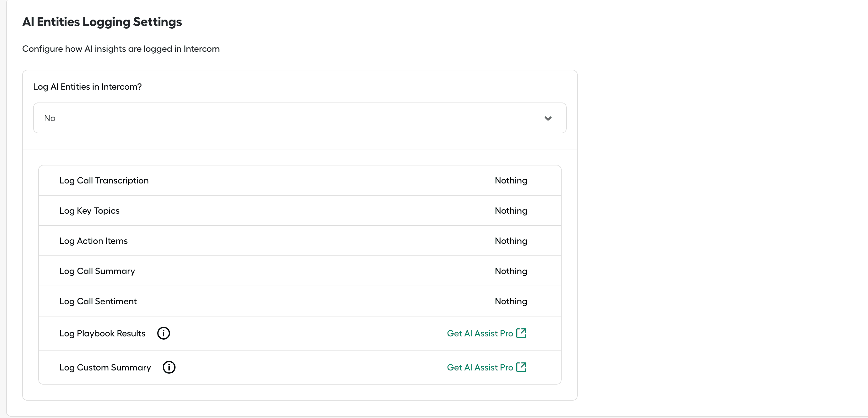Click the AI Entities Logging Settings heading
868x418 pixels.
(x=102, y=22)
